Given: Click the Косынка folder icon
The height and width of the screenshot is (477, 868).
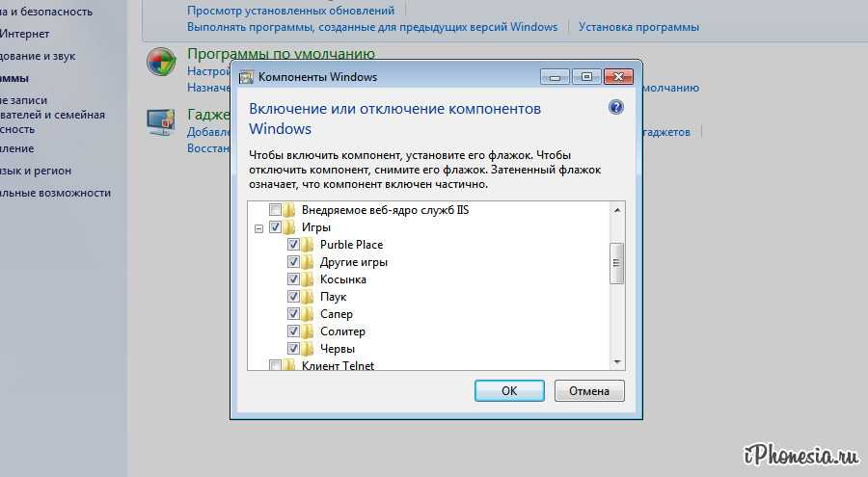Looking at the screenshot, I should (308, 278).
